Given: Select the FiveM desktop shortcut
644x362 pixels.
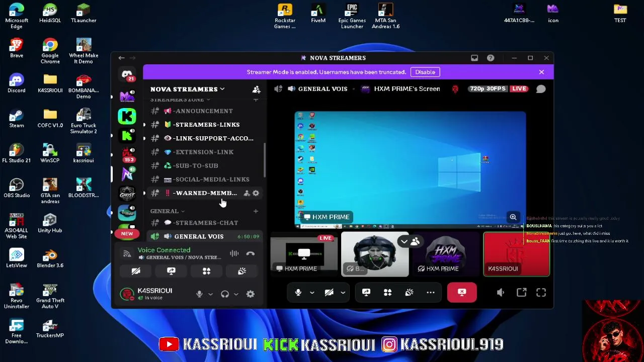Looking at the screenshot, I should pyautogui.click(x=318, y=14).
